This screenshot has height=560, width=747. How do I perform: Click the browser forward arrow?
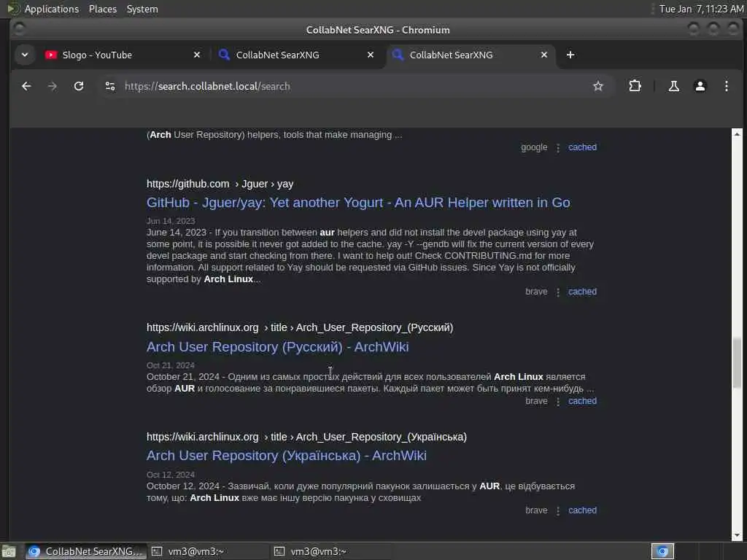pyautogui.click(x=53, y=86)
